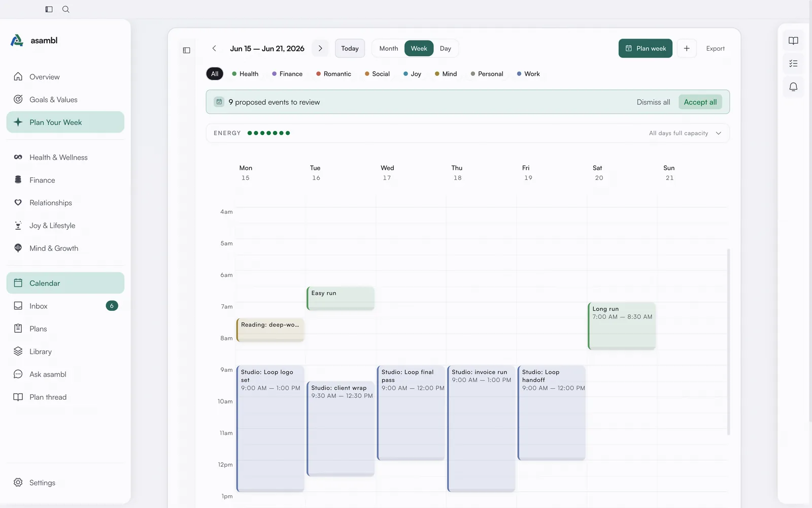Switch to Day view
812x508 pixels.
pyautogui.click(x=446, y=48)
